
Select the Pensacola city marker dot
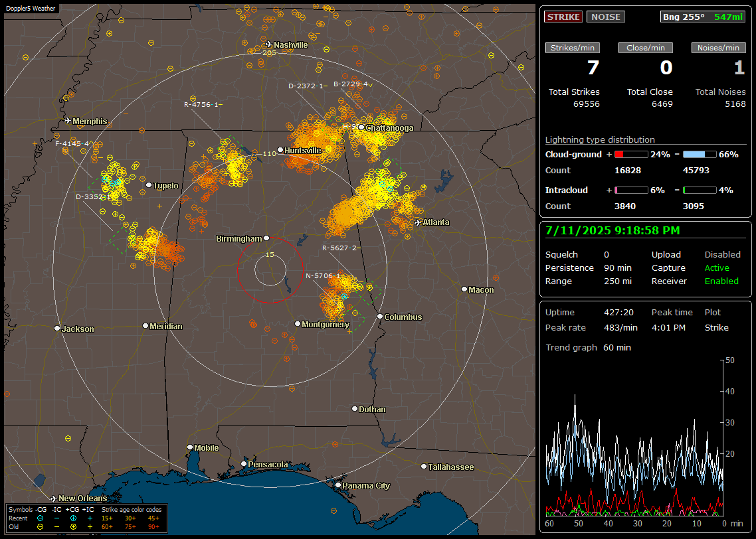coord(244,464)
